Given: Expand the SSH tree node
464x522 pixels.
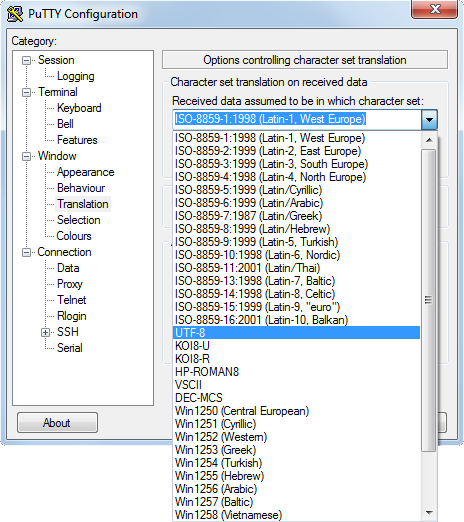Looking at the screenshot, I should point(46,332).
